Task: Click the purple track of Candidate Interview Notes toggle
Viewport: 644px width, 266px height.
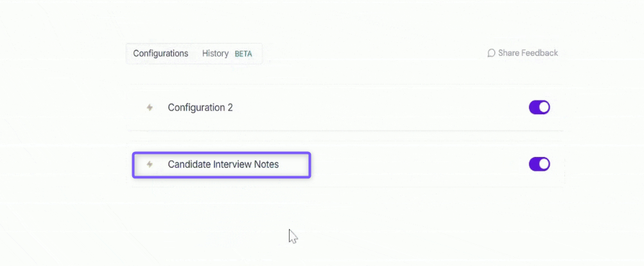Action: 534,164
